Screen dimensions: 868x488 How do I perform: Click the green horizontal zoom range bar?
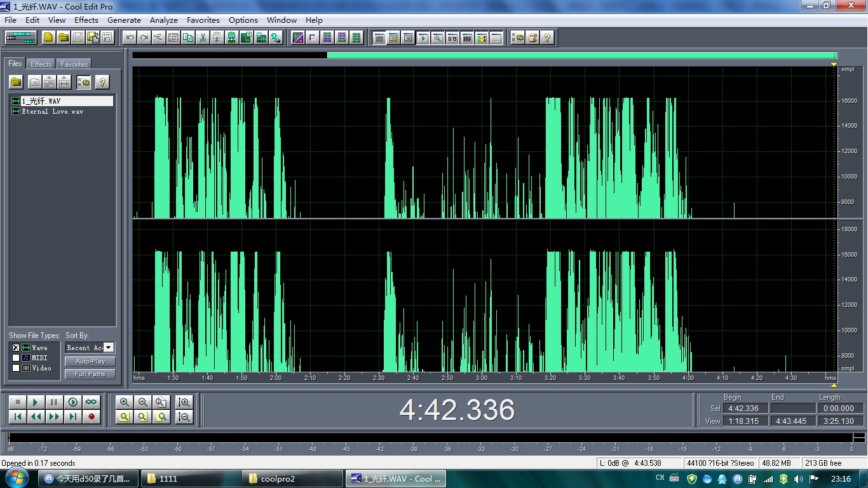coord(582,55)
